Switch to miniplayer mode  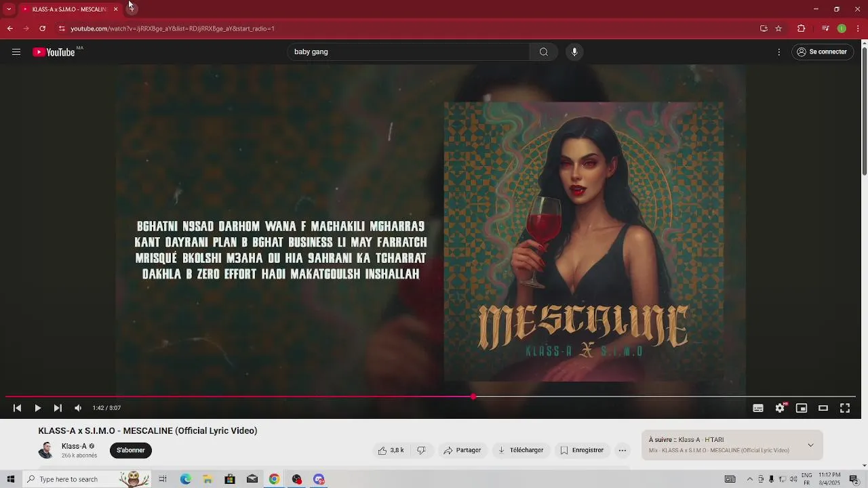coord(802,408)
